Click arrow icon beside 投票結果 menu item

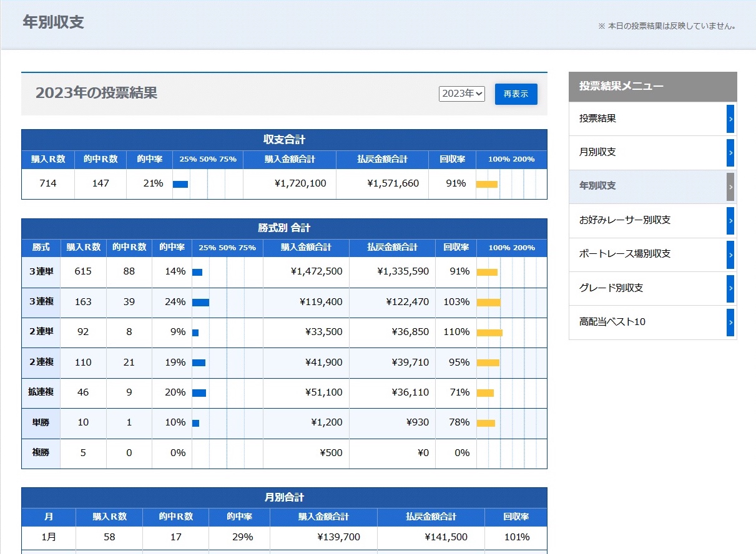730,119
